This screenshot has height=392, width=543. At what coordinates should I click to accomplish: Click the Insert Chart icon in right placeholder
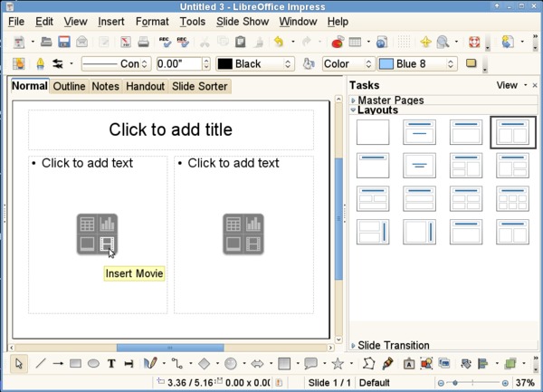click(x=253, y=224)
